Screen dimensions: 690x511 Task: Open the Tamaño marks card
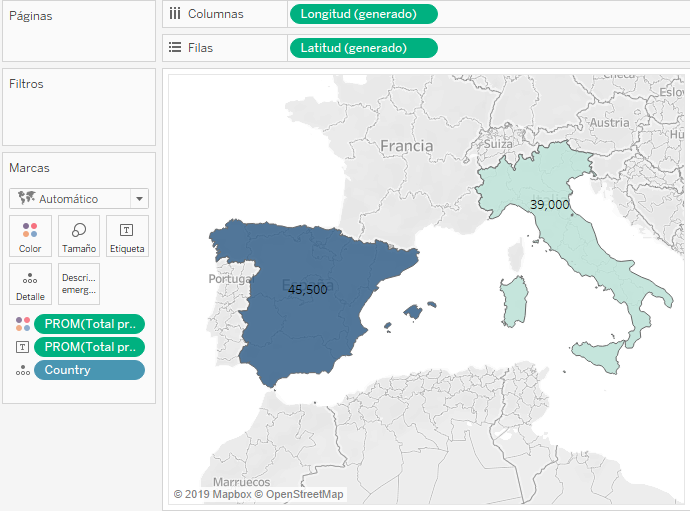(79, 236)
